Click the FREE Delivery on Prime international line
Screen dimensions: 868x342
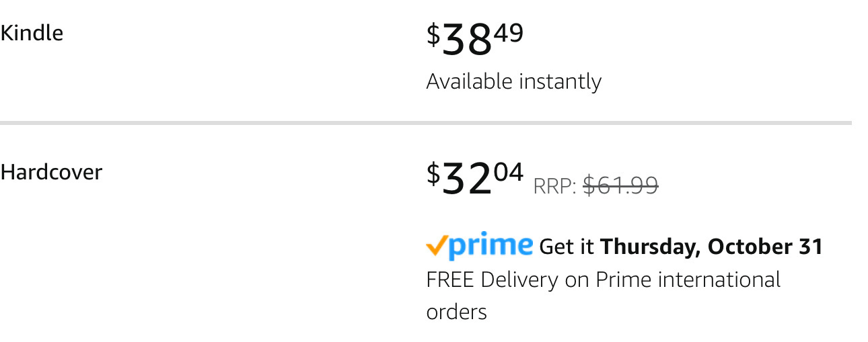[x=603, y=280]
